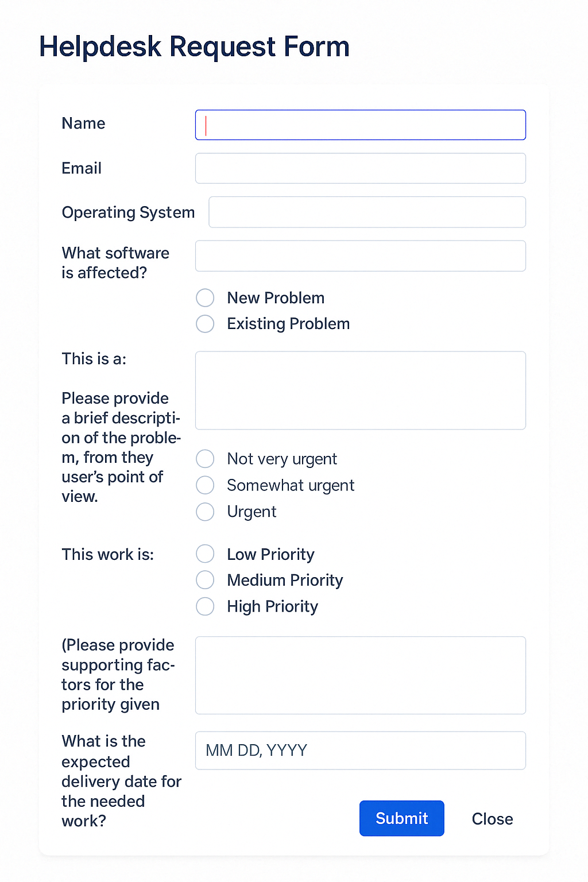Click the Helpdesk Request Form heading
Screen dimensions: 588x882
point(194,46)
